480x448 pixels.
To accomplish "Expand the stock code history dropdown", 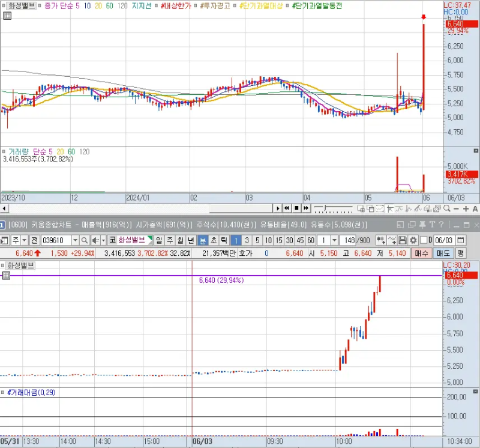I will point(76,240).
